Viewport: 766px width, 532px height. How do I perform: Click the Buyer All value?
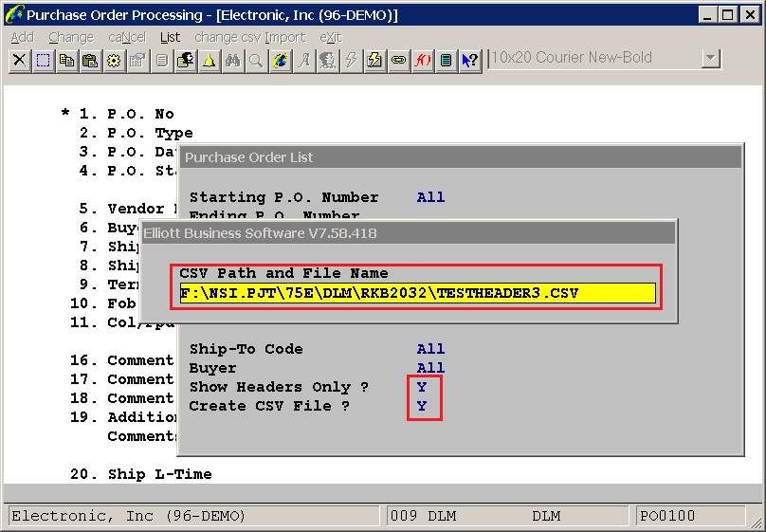click(430, 368)
